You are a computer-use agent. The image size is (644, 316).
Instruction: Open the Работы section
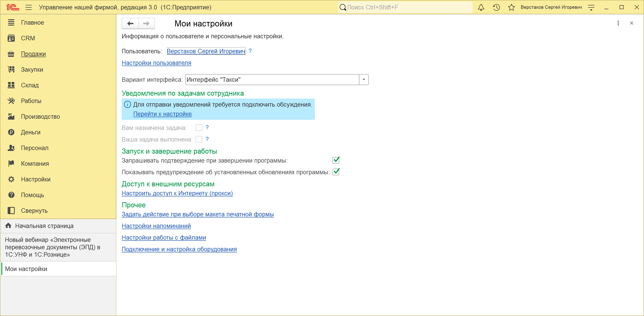click(31, 101)
